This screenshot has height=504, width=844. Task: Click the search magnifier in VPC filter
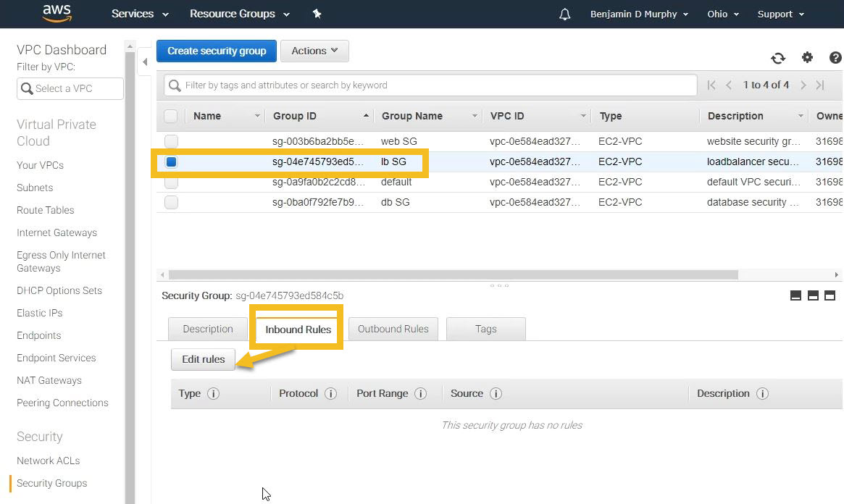click(x=27, y=88)
